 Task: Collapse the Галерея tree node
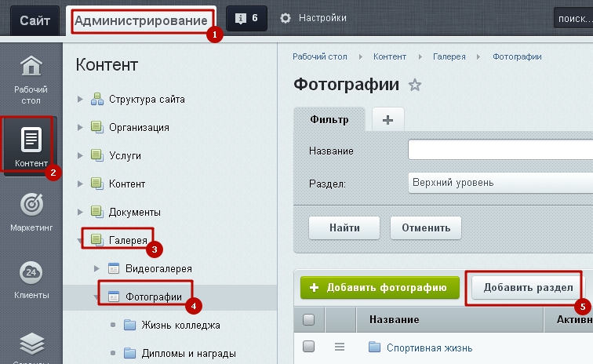[x=79, y=241]
